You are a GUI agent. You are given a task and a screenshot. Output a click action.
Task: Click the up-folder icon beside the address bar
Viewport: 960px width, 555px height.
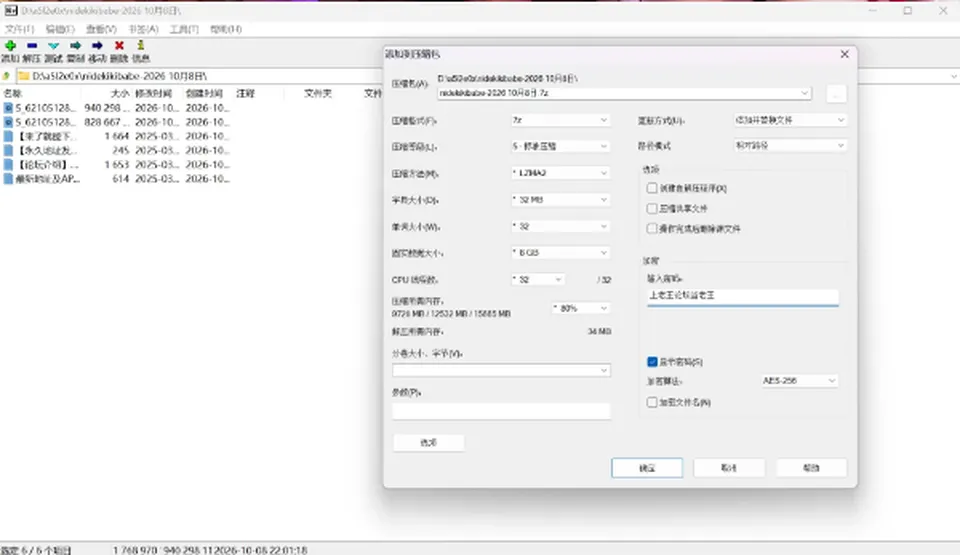[x=6, y=76]
